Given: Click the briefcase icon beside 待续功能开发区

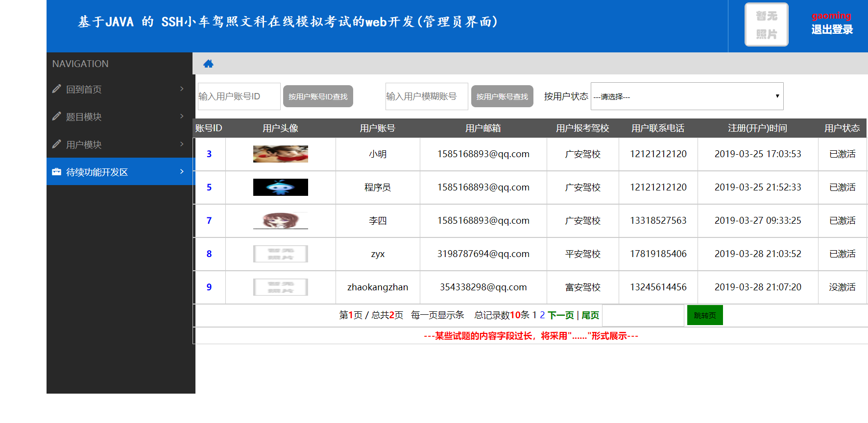Looking at the screenshot, I should (56, 172).
